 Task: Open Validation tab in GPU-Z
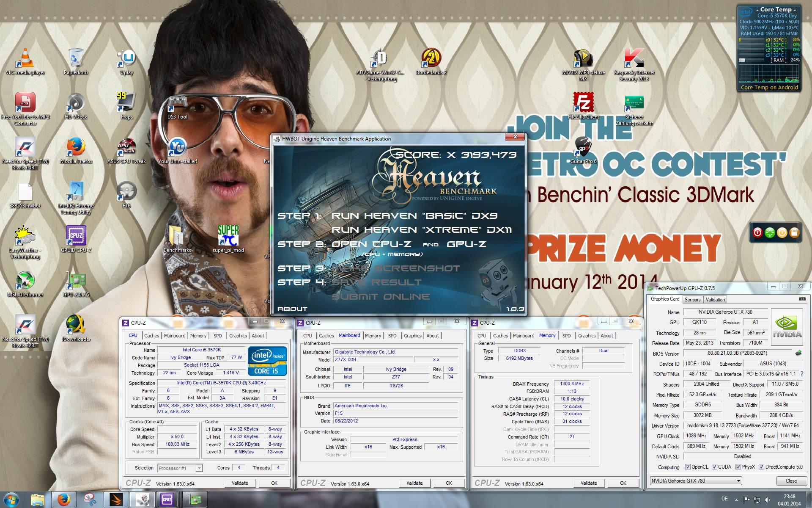[x=715, y=300]
